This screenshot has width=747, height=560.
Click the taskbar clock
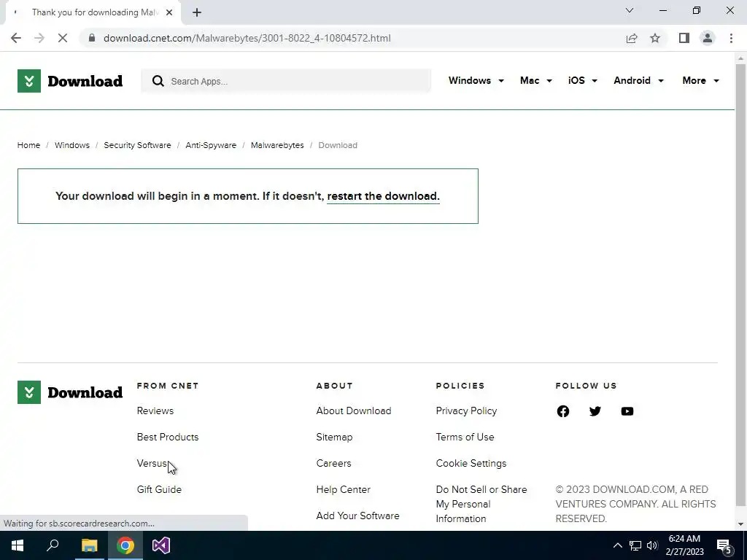tap(684, 545)
